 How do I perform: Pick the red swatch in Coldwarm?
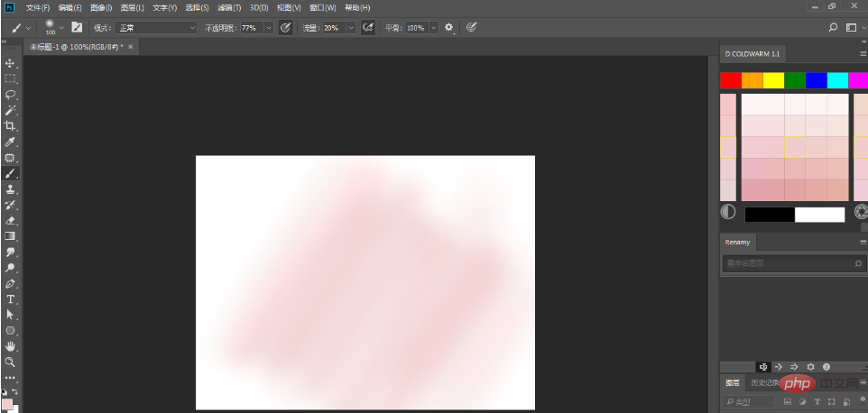[731, 81]
